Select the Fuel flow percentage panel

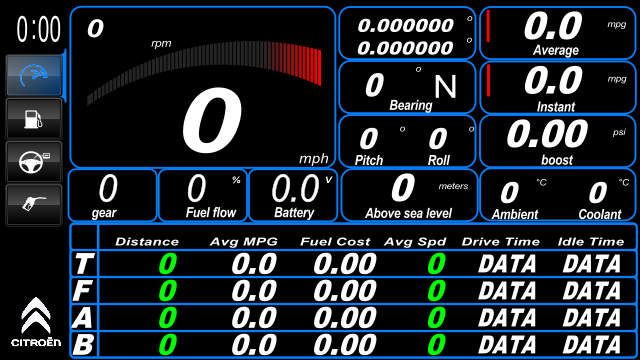pyautogui.click(x=203, y=196)
